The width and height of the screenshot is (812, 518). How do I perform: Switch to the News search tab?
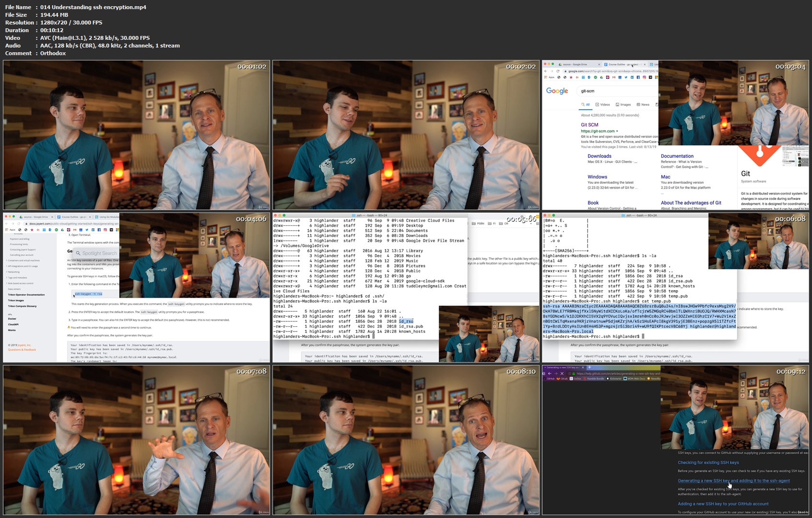coord(643,104)
